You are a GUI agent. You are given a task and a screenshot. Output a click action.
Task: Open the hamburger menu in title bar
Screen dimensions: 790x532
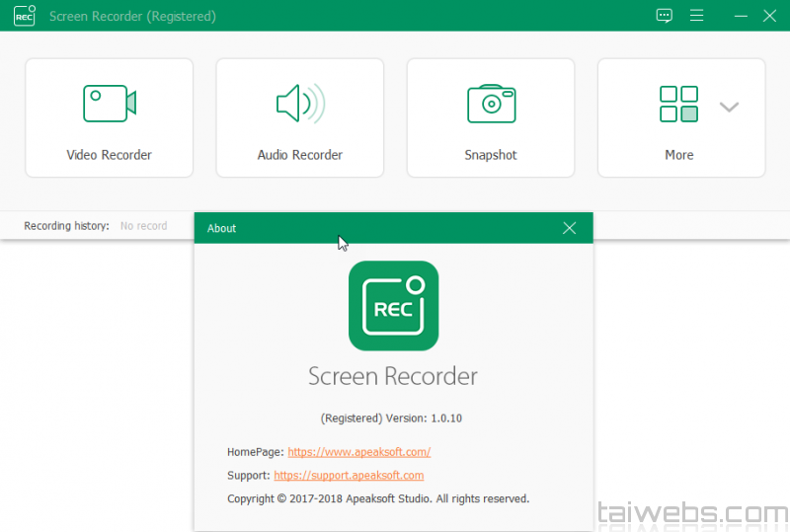coord(697,16)
